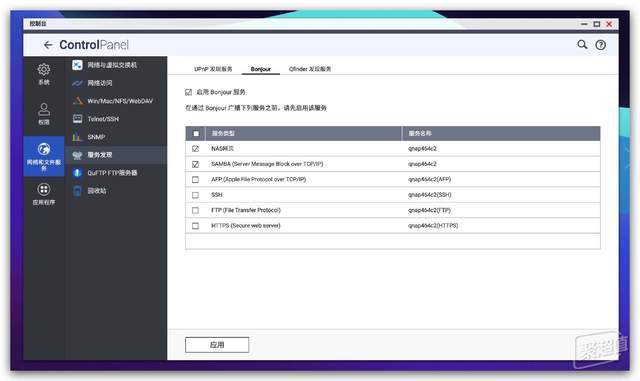
Task: Click the Win/Mac/NFS/WebDAV icon
Action: point(77,101)
